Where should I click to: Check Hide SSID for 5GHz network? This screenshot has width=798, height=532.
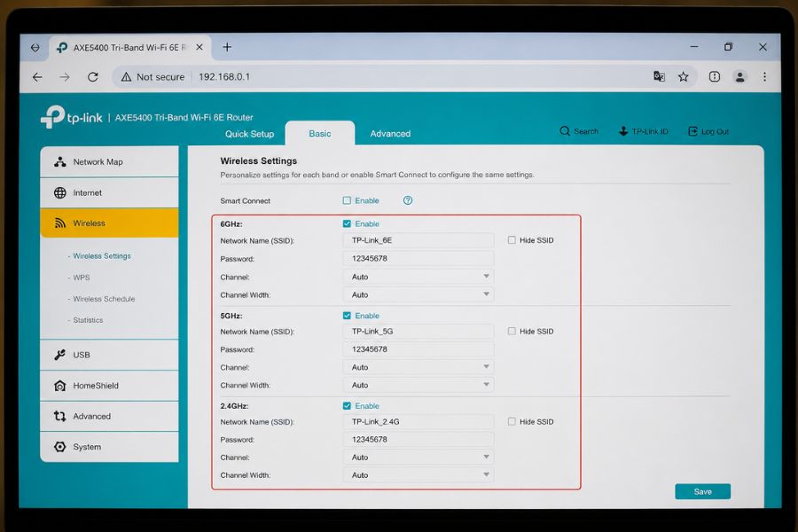[x=512, y=332]
